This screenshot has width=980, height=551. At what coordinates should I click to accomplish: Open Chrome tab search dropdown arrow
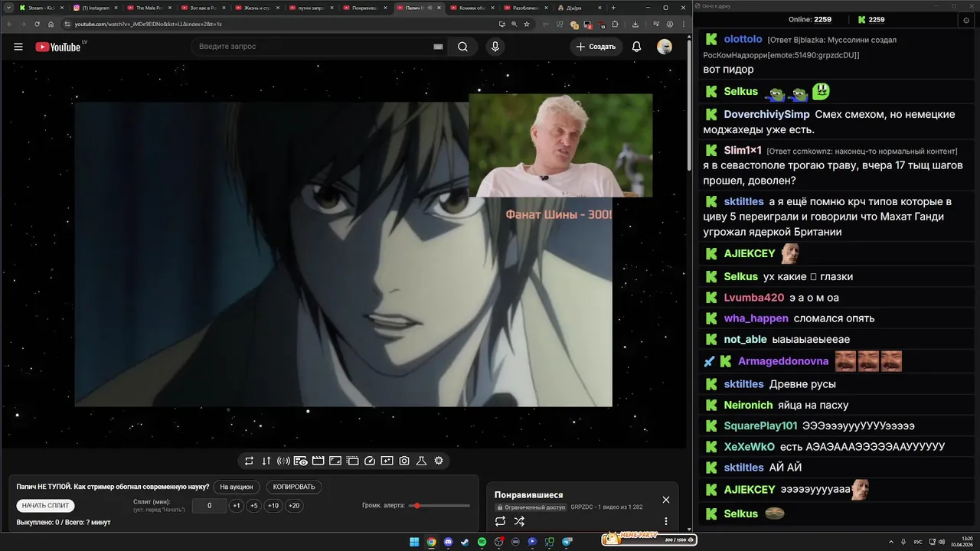pyautogui.click(x=7, y=8)
